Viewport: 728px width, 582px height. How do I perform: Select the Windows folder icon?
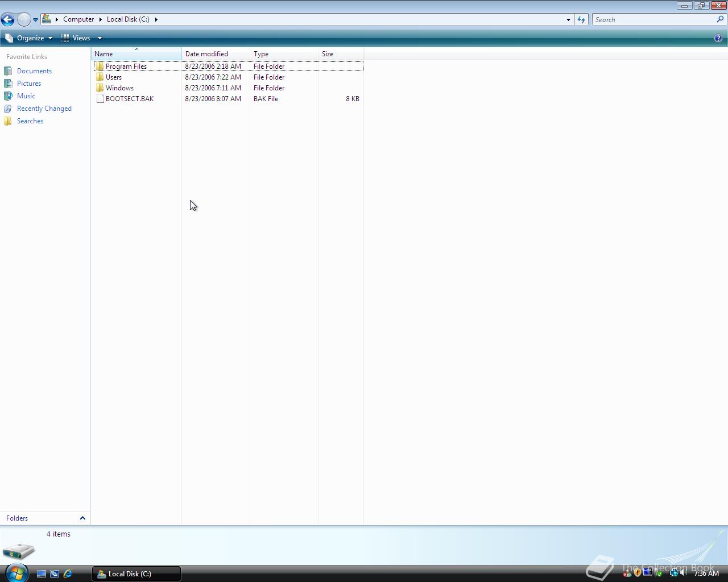[x=100, y=88]
